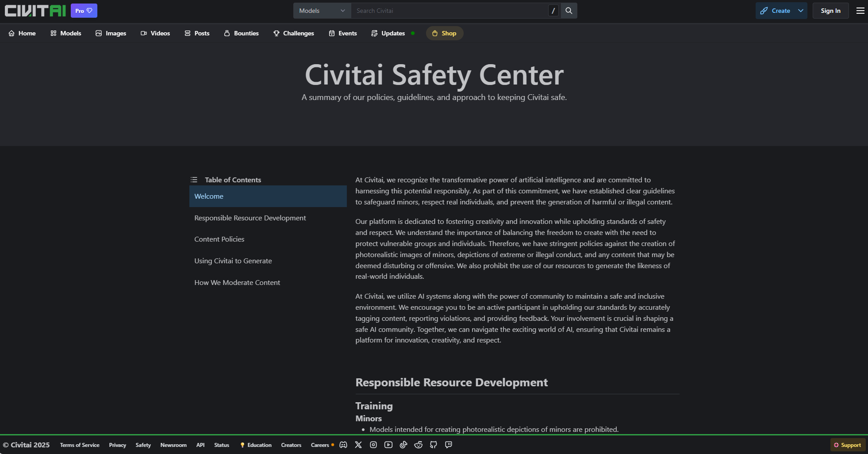This screenshot has width=868, height=454.
Task: Select How We Moderate Content section
Action: coord(237,283)
